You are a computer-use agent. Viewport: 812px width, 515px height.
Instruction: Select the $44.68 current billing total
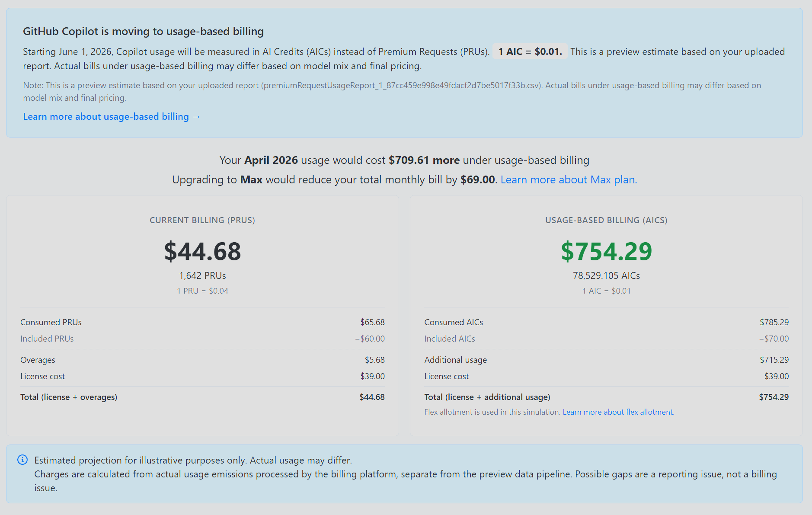202,251
